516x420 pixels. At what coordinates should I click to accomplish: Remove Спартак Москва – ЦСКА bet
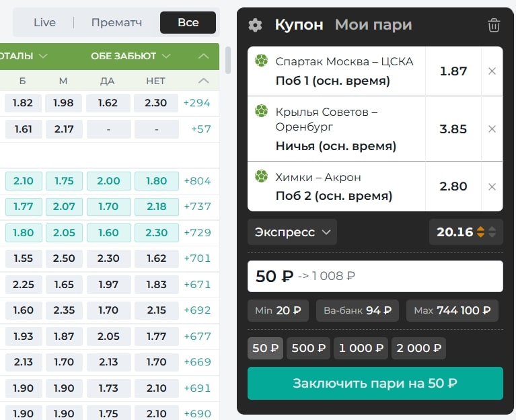click(x=492, y=71)
